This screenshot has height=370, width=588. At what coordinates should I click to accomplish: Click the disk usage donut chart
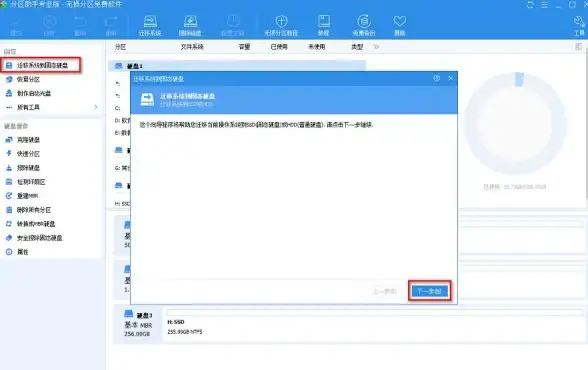[x=515, y=124]
